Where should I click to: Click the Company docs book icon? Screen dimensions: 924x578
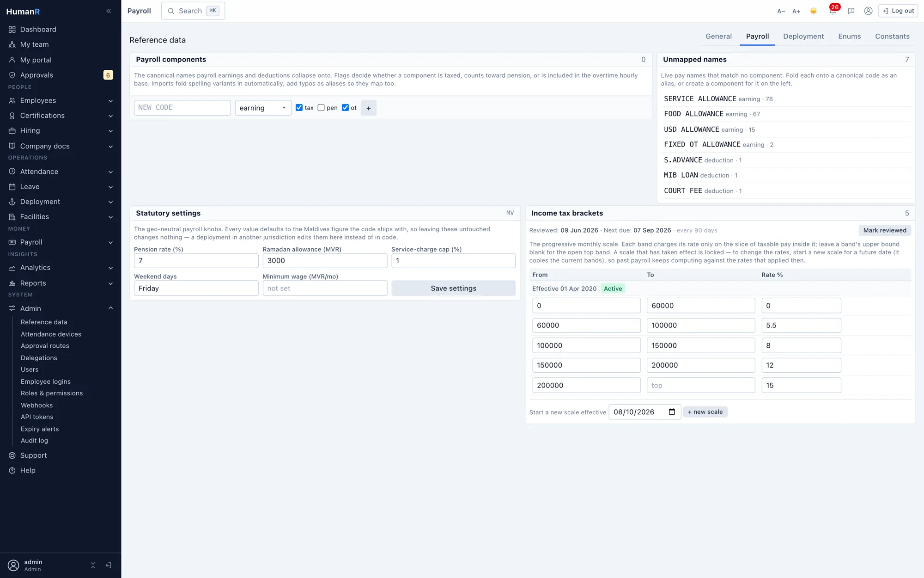(12, 146)
